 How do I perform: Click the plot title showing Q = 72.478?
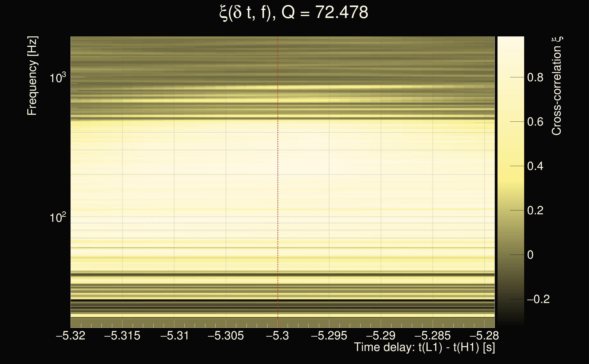click(x=294, y=13)
